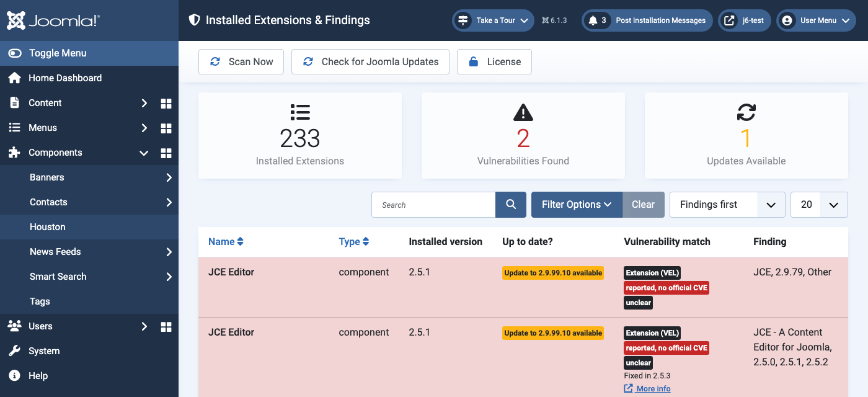Viewport: 868px width, 397px height.
Task: Click the Fixed in 2.5.3 text
Action: click(x=647, y=375)
